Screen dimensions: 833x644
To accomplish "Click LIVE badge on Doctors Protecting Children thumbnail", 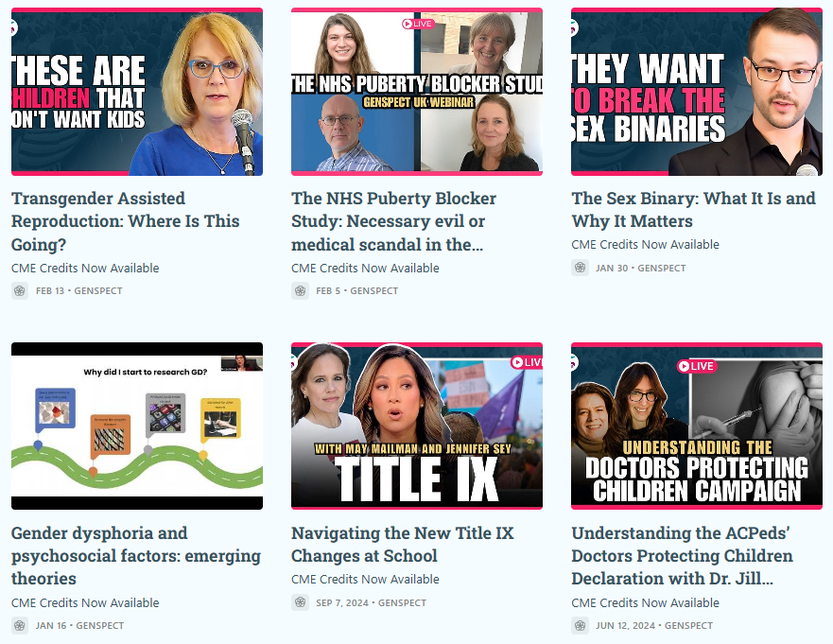I will (697, 366).
